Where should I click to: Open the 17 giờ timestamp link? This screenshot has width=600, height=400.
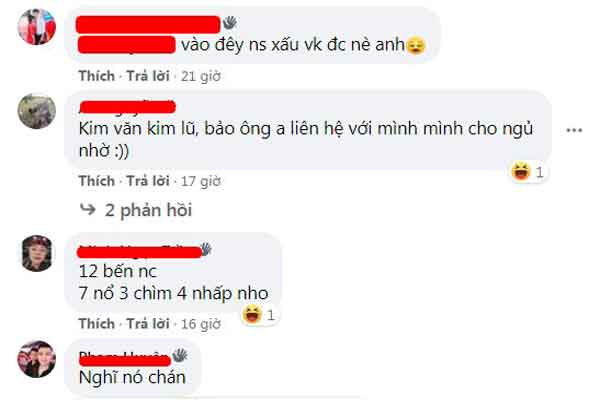coord(201,181)
